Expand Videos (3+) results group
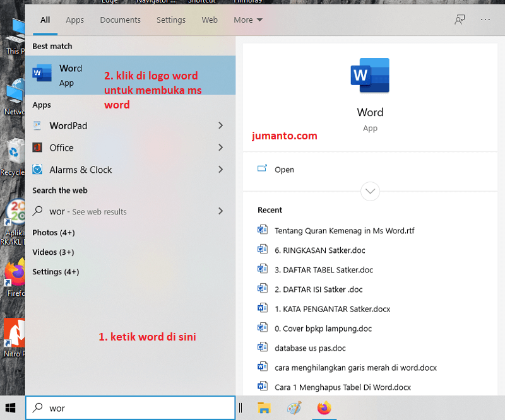The image size is (505, 420). point(53,252)
